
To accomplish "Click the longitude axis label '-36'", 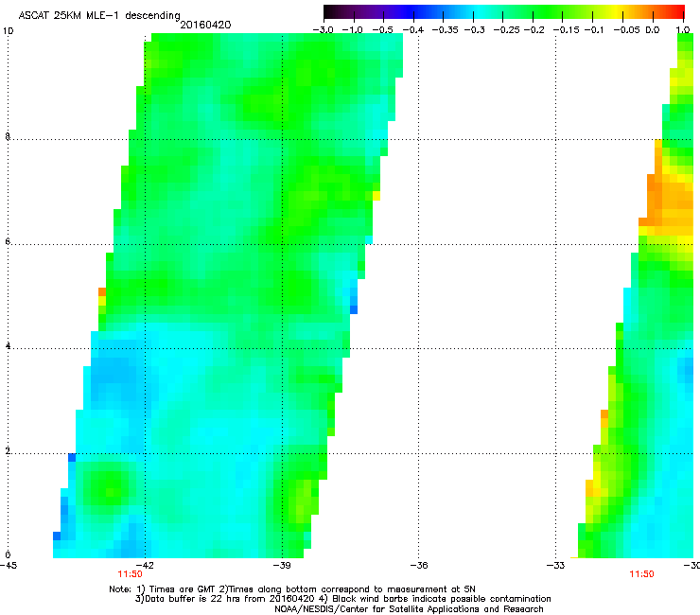I will coord(419,566).
